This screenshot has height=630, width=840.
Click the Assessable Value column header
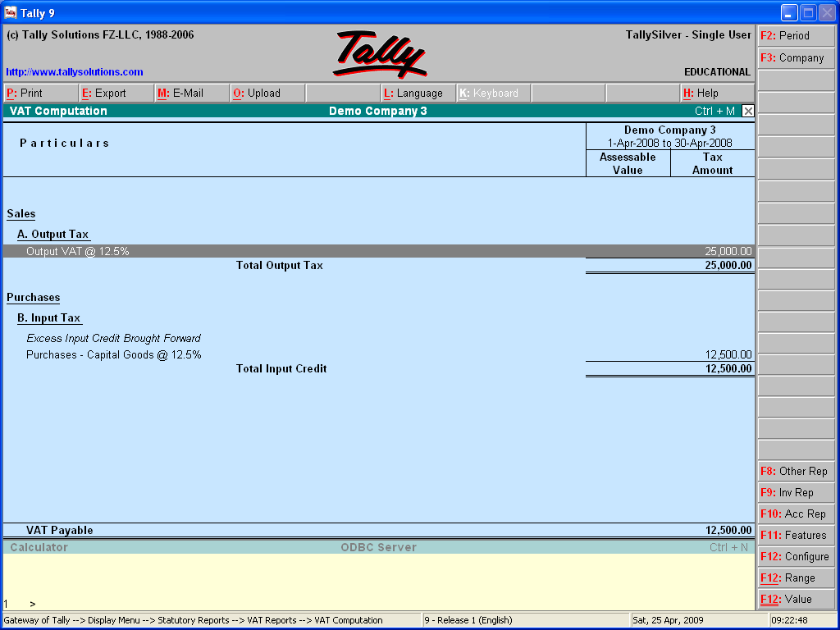(x=628, y=163)
